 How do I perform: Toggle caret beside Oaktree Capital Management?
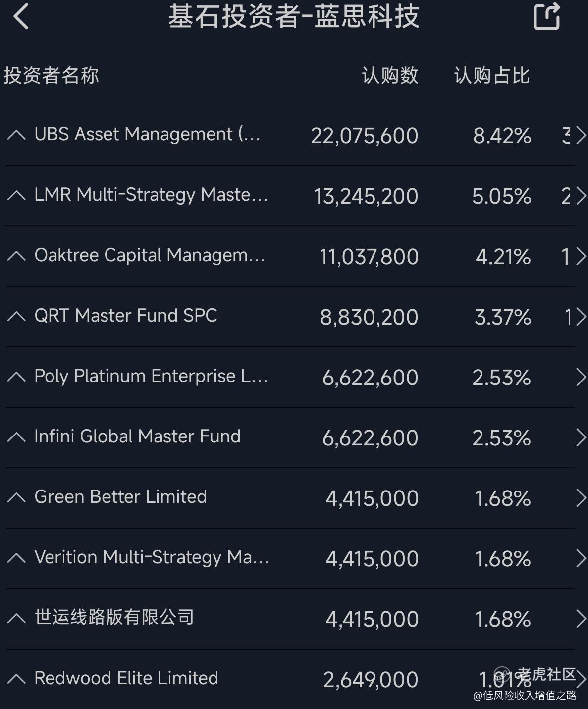point(16,256)
